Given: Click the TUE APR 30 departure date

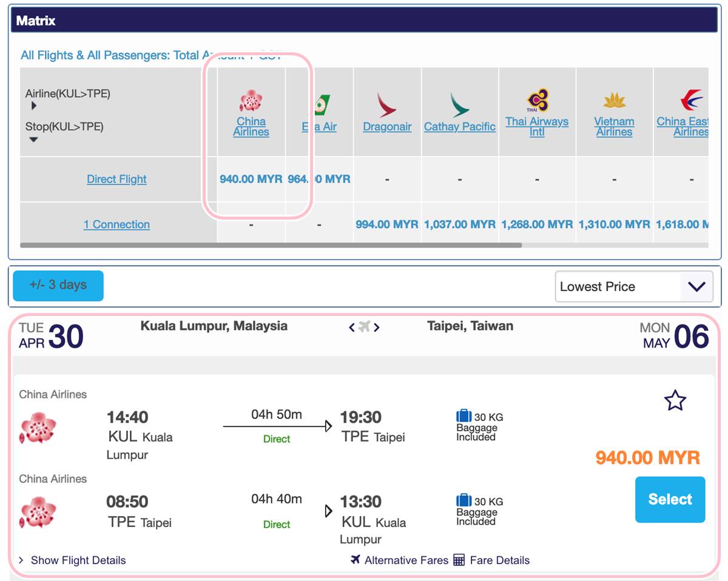Looking at the screenshot, I should (51, 336).
